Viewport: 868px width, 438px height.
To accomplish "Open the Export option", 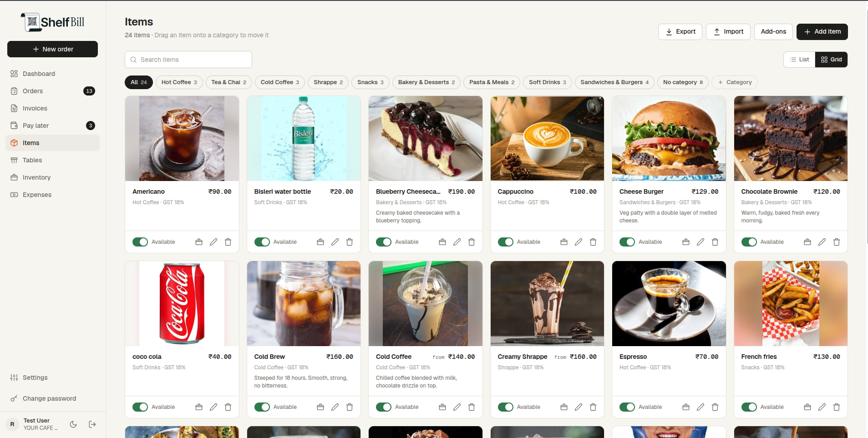I will (680, 32).
